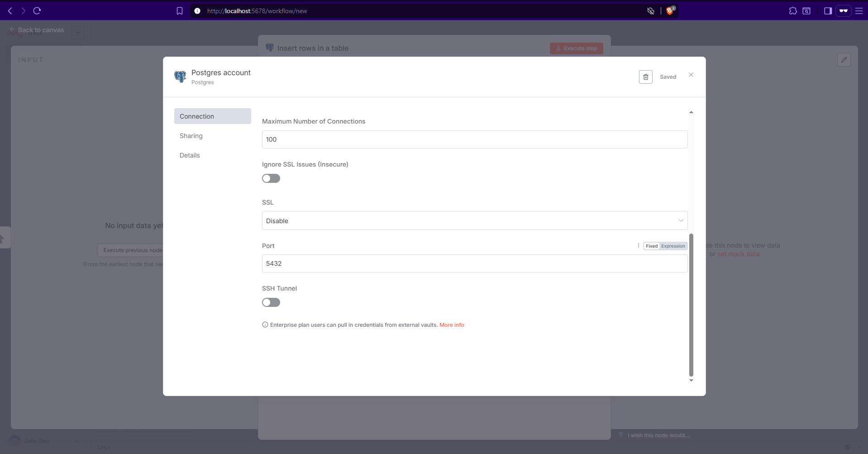Click the Maximum Number of Connections field
This screenshot has width=868, height=454.
coord(475,139)
